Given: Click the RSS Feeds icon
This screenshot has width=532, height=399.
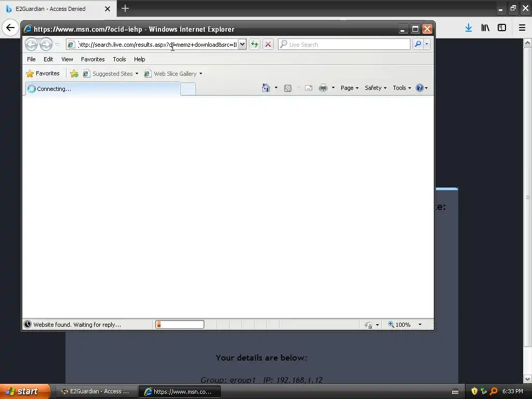Looking at the screenshot, I should (x=288, y=88).
